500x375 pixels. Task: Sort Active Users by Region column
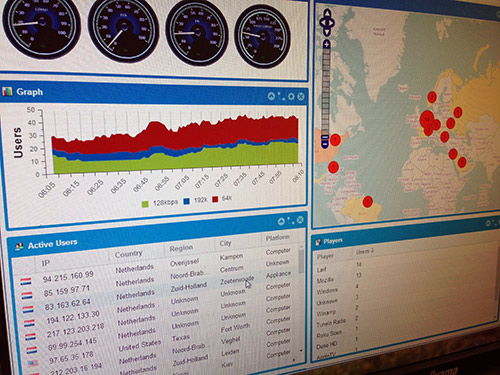coord(181,248)
